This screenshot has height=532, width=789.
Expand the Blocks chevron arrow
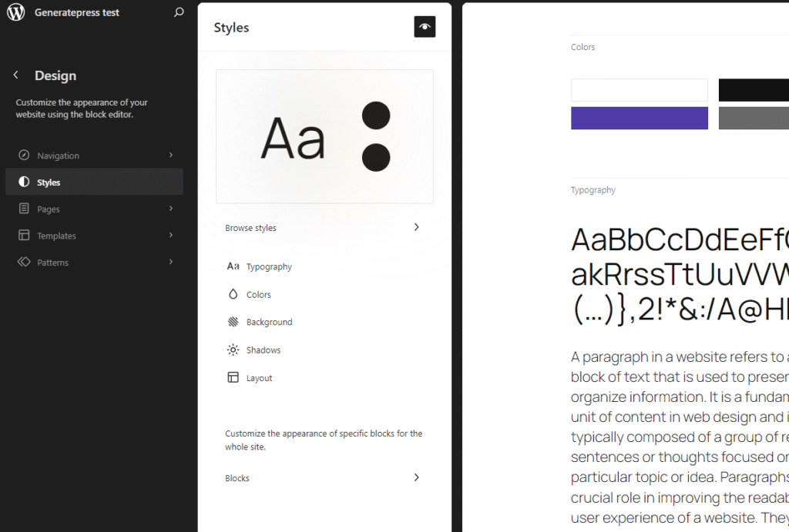pos(416,477)
